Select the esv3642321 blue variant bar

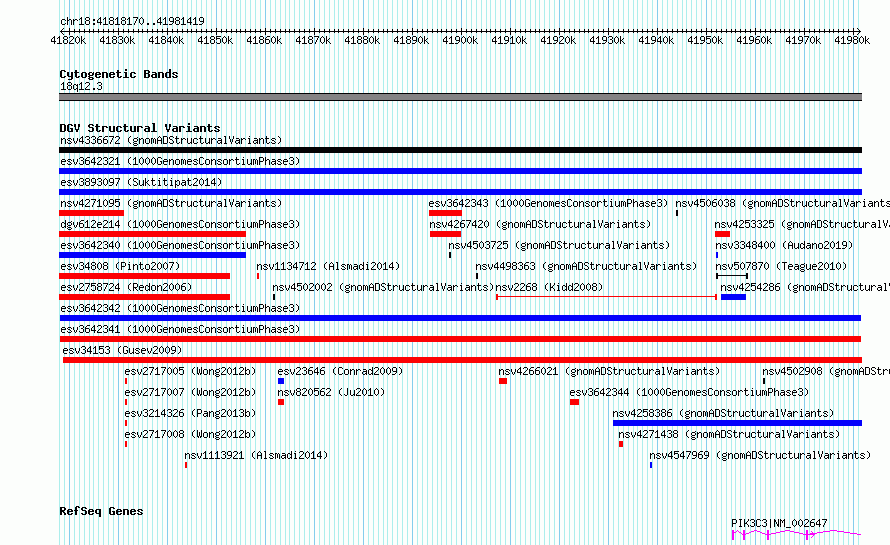460,171
